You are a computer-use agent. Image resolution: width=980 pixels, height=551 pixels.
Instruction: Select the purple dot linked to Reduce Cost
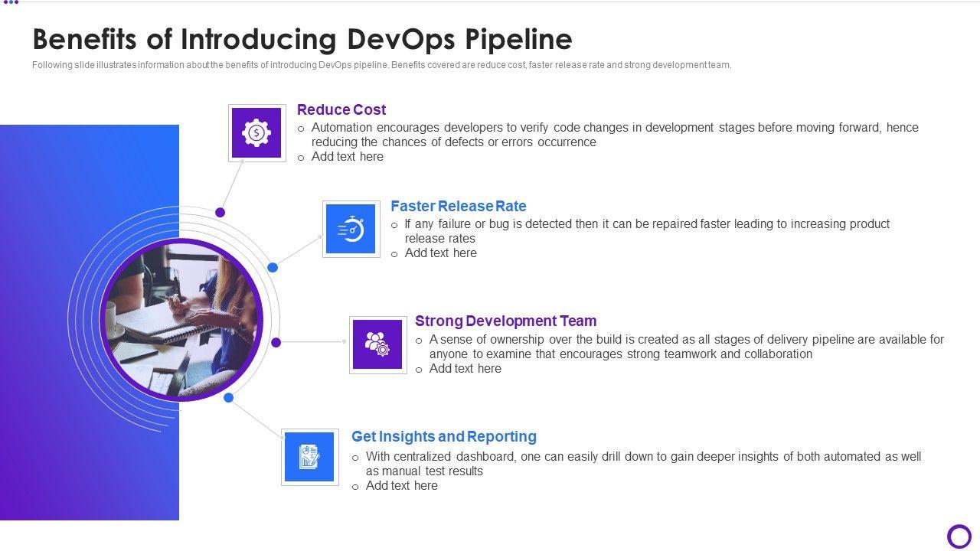pos(220,212)
